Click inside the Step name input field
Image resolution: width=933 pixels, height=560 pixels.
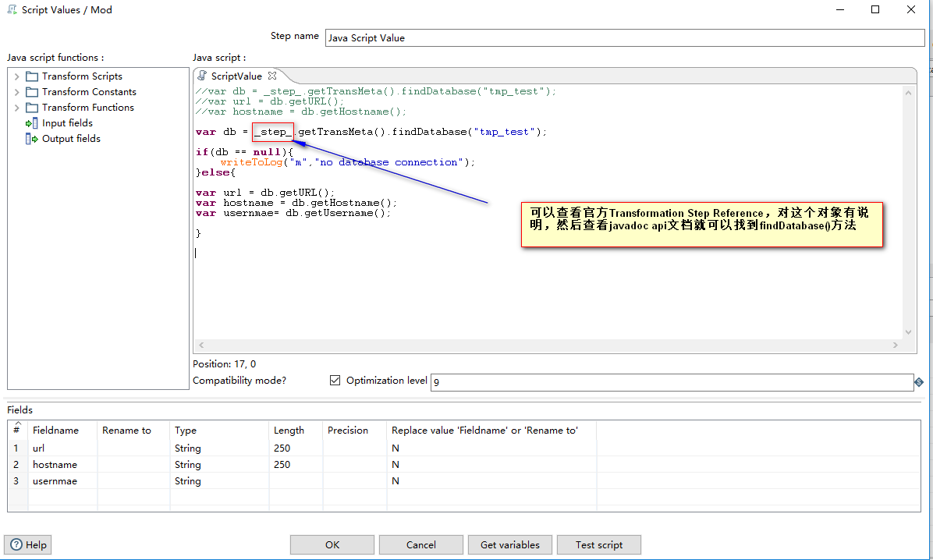point(546,37)
